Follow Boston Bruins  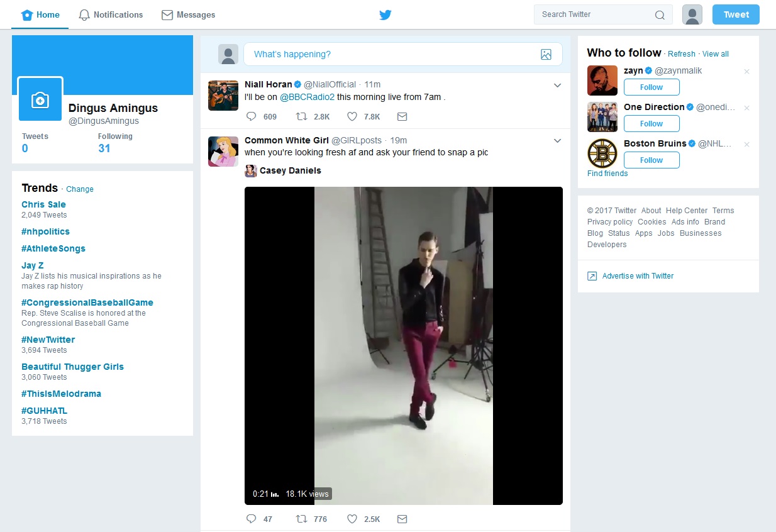tap(651, 160)
